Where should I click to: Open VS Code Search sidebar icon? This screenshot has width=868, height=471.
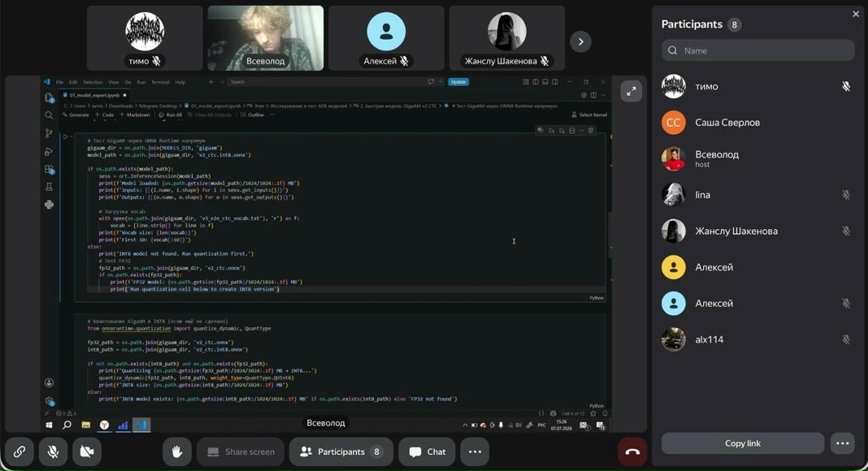pyautogui.click(x=49, y=115)
